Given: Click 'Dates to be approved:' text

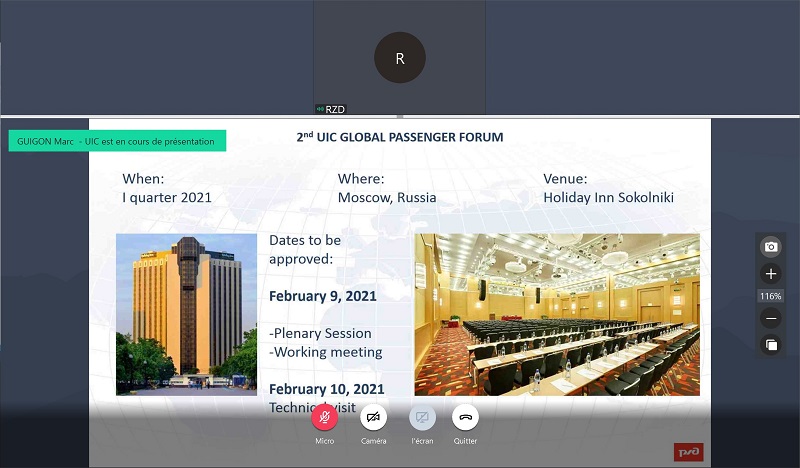Looking at the screenshot, I should [305, 250].
